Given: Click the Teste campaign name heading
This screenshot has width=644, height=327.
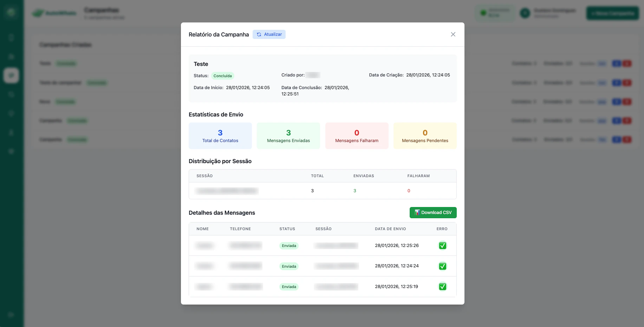Looking at the screenshot, I should (x=201, y=64).
